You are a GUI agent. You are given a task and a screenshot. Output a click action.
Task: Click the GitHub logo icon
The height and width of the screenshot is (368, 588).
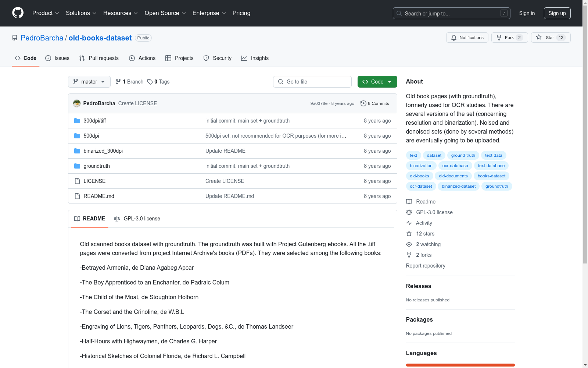click(18, 13)
